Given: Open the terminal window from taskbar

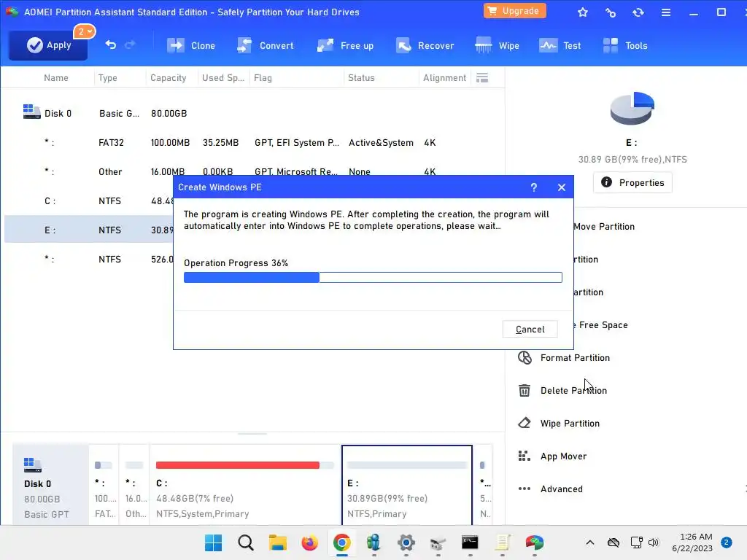Looking at the screenshot, I should click(x=470, y=542).
